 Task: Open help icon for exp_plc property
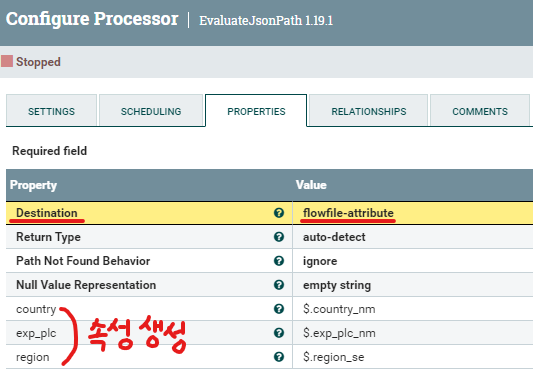[279, 333]
